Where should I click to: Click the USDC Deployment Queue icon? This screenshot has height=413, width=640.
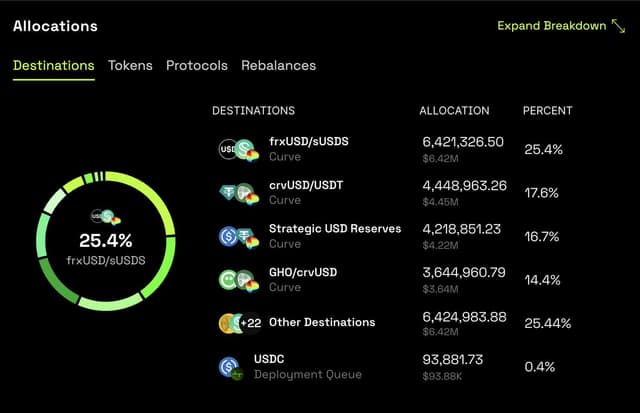click(231, 367)
